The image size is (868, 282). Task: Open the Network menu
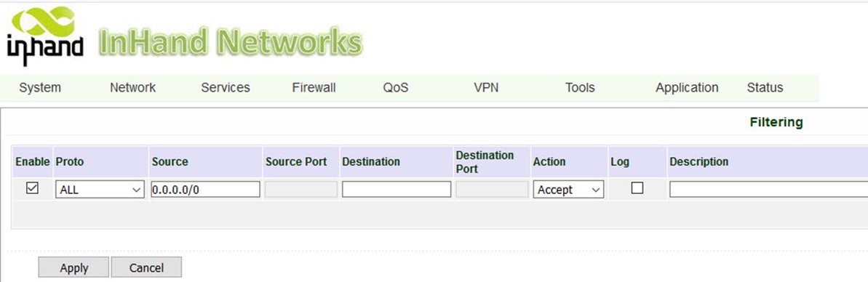click(133, 87)
